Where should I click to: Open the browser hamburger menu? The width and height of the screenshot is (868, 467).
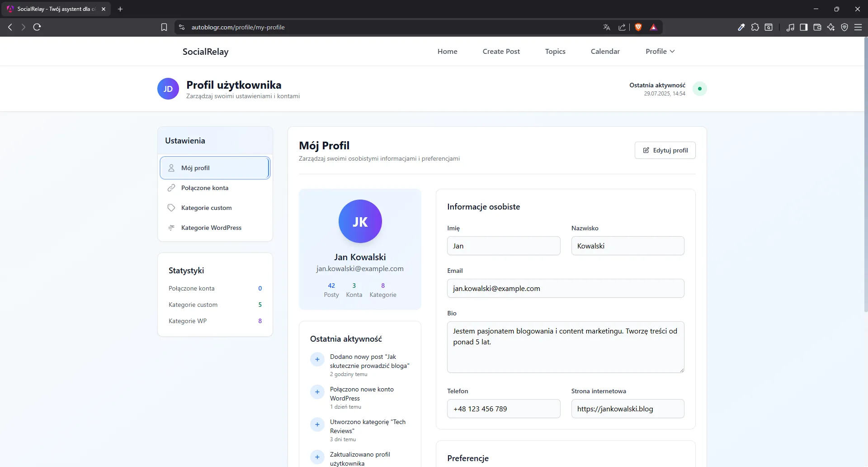tap(858, 27)
